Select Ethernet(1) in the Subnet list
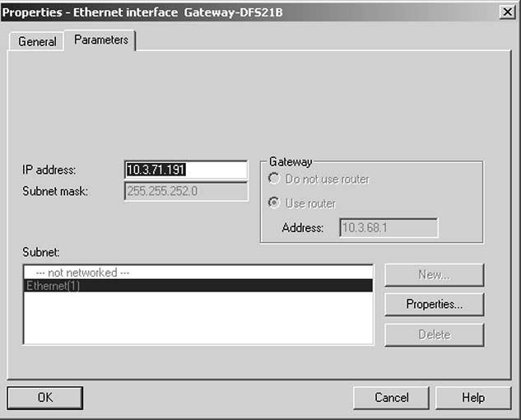The width and height of the screenshot is (521, 420). tap(198, 286)
